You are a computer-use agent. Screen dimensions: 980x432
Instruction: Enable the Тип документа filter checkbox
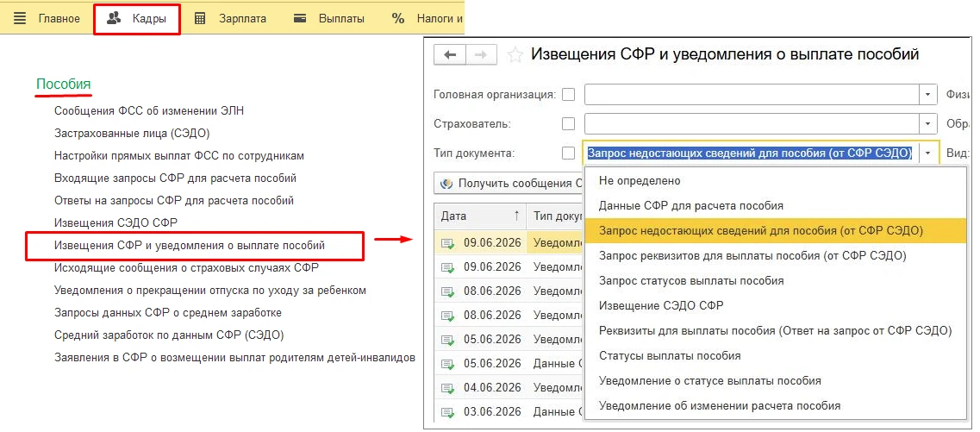(x=568, y=153)
